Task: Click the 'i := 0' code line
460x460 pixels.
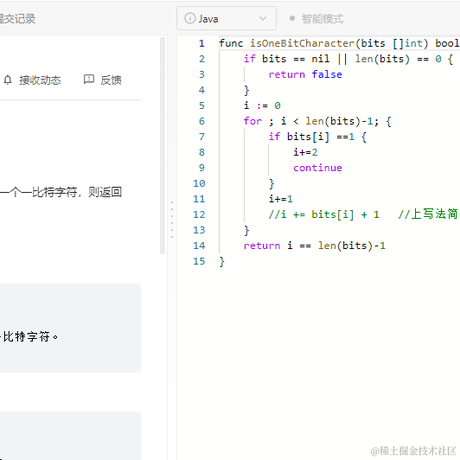Action: (262, 106)
